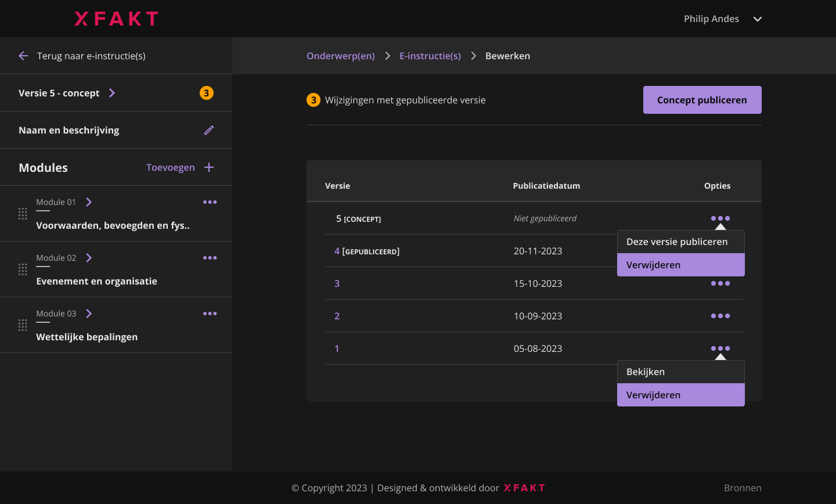Screen dimensions: 836x504
Task: Click the Naam en beschrijving label
Action: (x=69, y=130)
